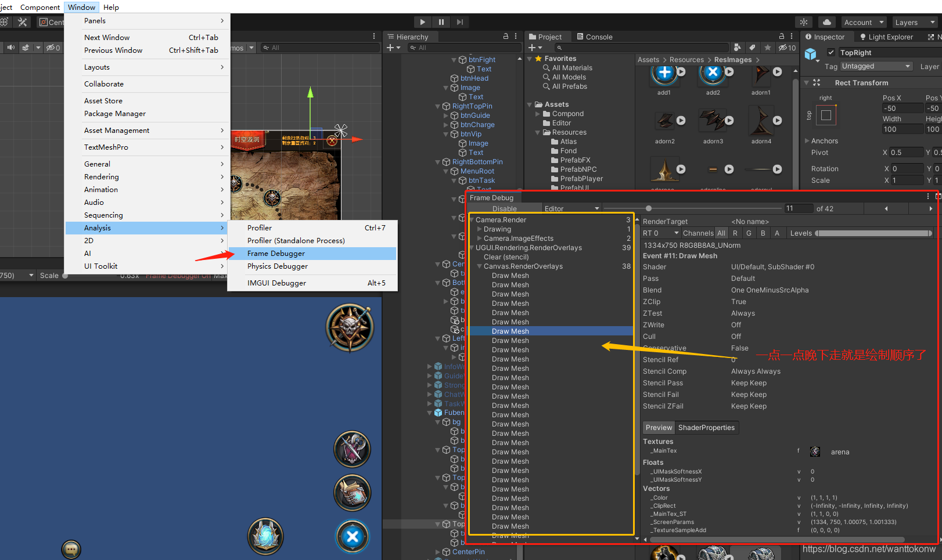
Task: Click previous event arrow in Frame Debug
Action: (x=886, y=208)
